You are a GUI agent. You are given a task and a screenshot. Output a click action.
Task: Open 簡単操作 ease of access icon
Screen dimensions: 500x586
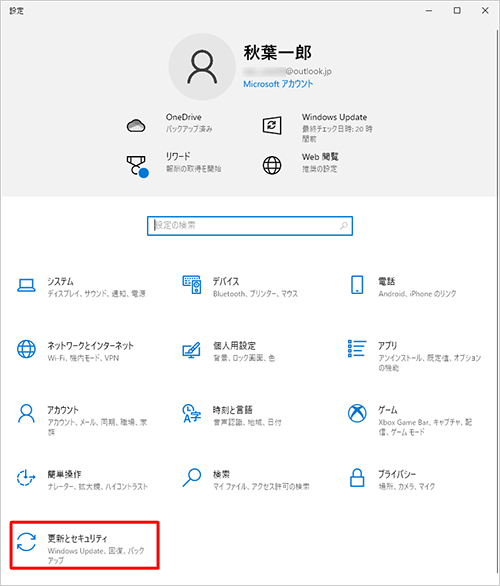[x=26, y=478]
